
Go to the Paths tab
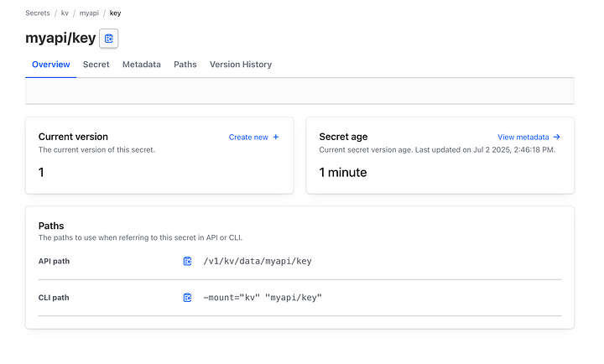point(185,65)
